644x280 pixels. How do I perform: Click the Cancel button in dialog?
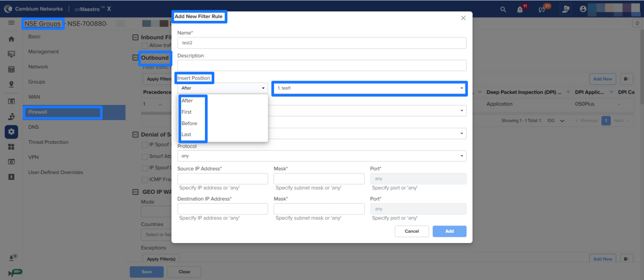pyautogui.click(x=412, y=231)
